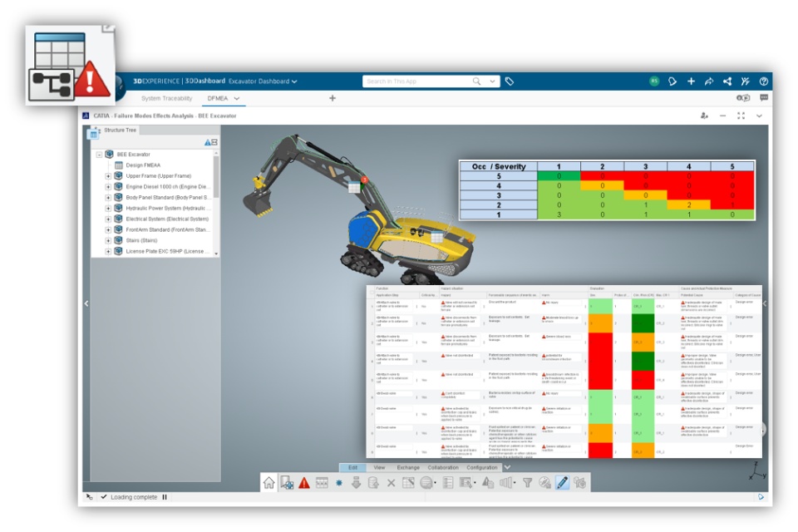
Task: Click the share arrow icon in top bar
Action: click(709, 81)
